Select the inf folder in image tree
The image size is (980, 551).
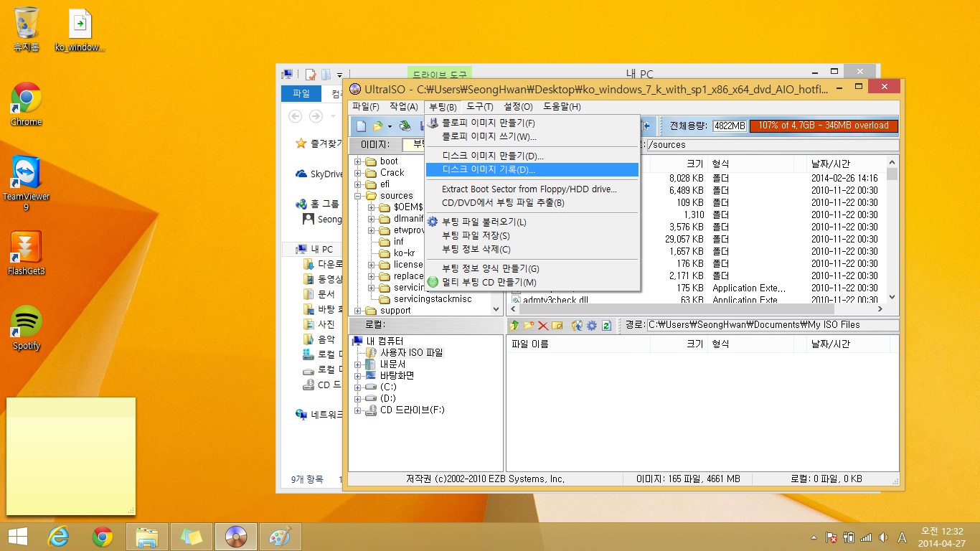[x=399, y=242]
